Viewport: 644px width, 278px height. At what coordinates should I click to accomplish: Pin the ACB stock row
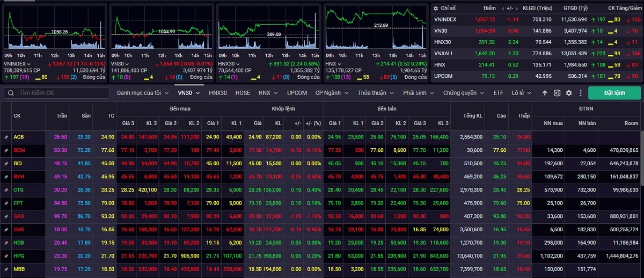coord(6,137)
